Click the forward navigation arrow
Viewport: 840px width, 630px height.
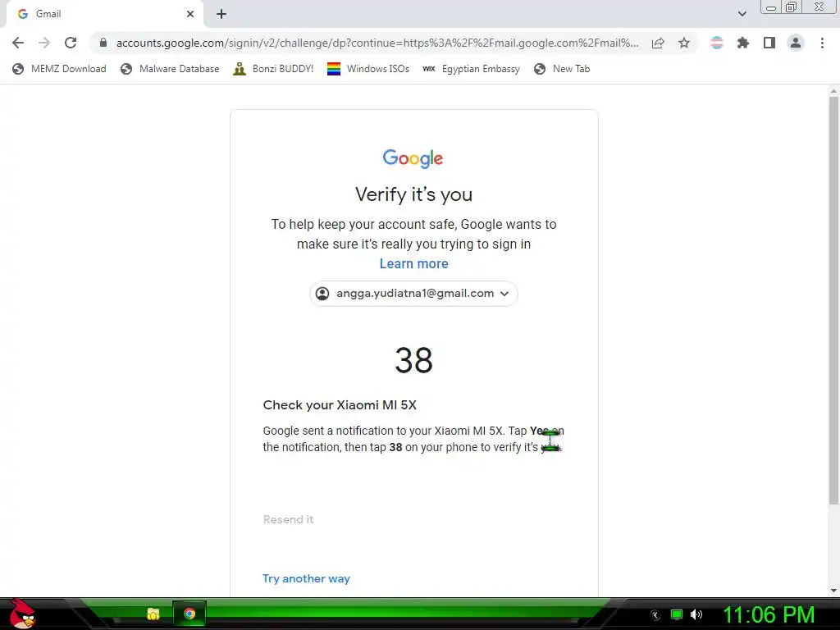point(44,43)
